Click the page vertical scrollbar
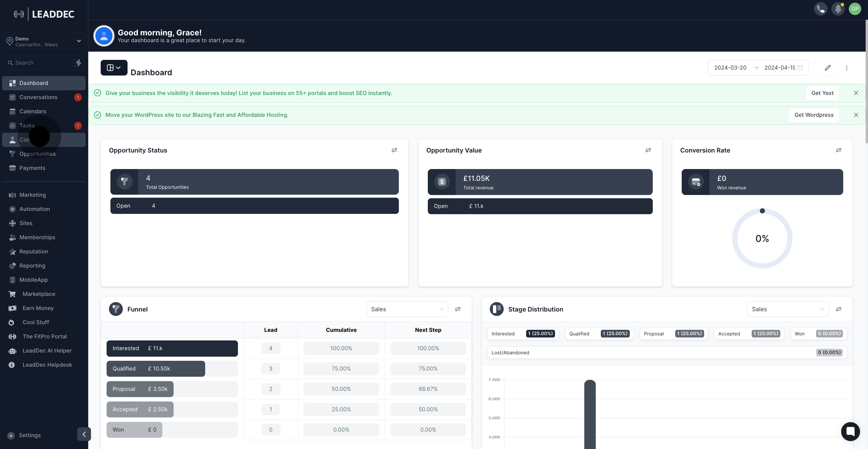 866,82
